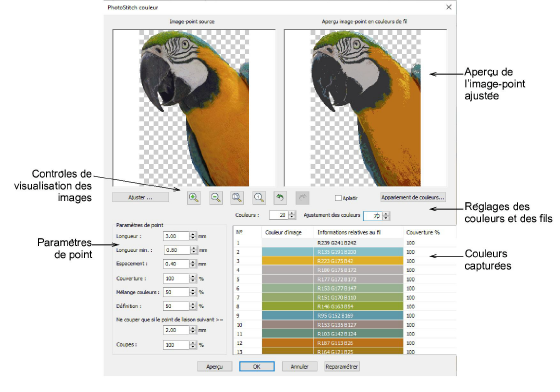Click the Mélange couleurs value field

click(x=176, y=292)
